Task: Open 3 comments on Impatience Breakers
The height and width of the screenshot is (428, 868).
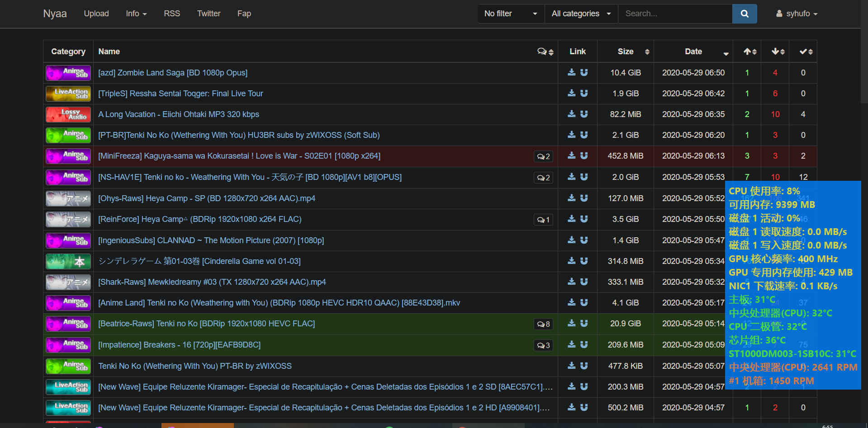Action: pyautogui.click(x=543, y=345)
